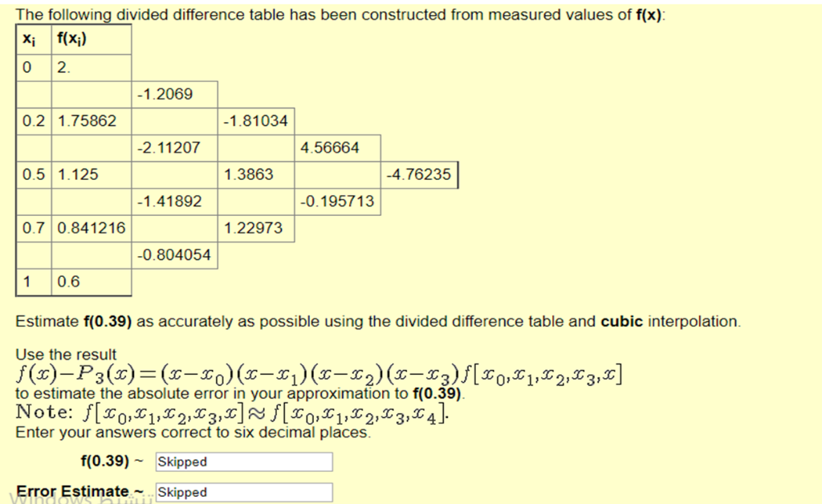Select the cell showing 1.22973

click(x=254, y=228)
